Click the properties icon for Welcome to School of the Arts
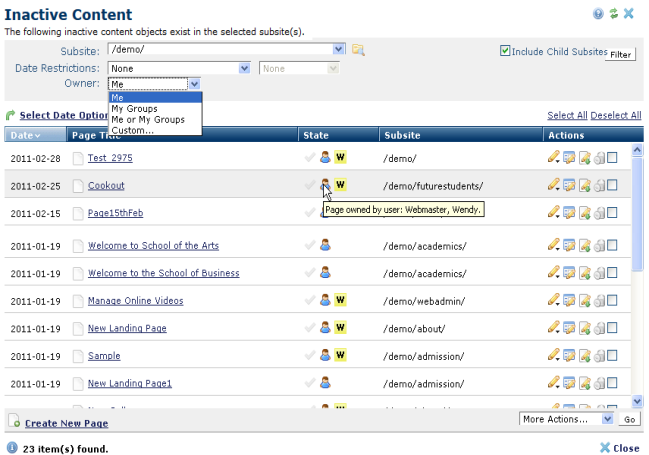This screenshot has height=455, width=649. click(569, 245)
